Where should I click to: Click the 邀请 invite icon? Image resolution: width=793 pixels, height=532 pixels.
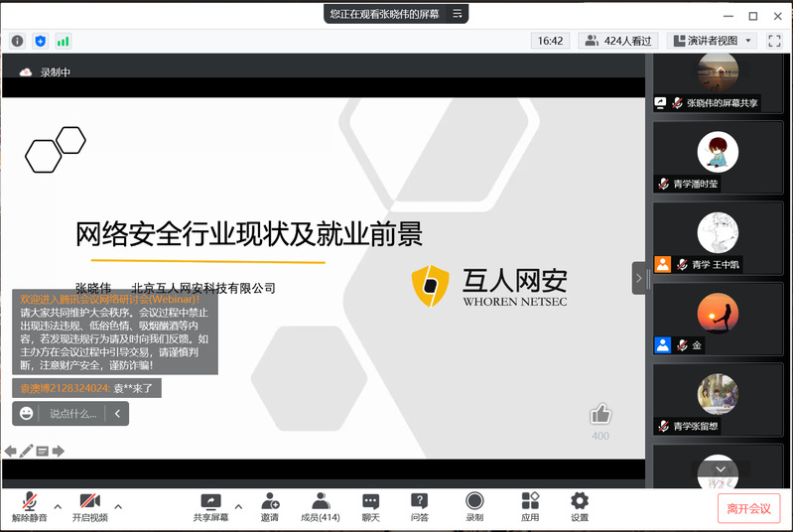(x=270, y=506)
